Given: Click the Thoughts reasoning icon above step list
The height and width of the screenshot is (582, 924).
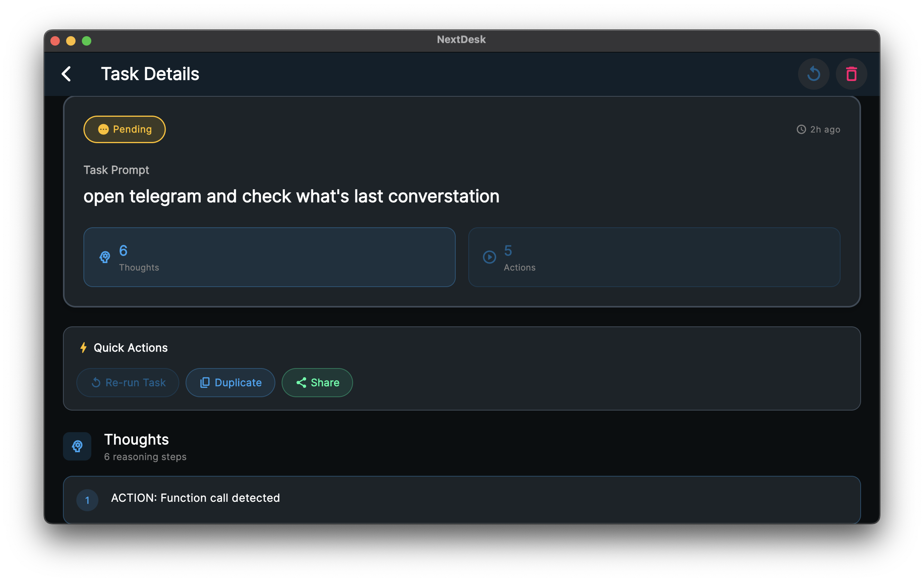Looking at the screenshot, I should (77, 446).
